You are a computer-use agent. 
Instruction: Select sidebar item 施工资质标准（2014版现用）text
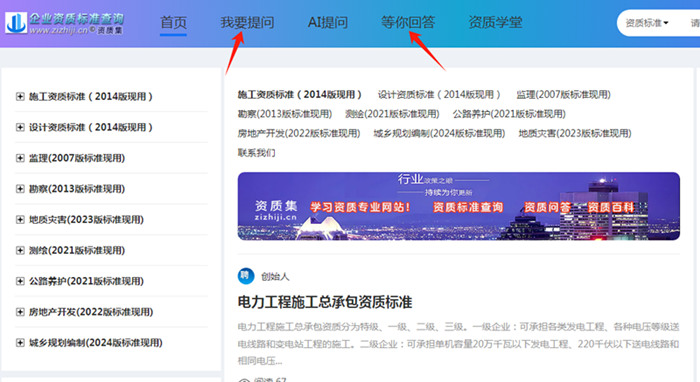(91, 96)
